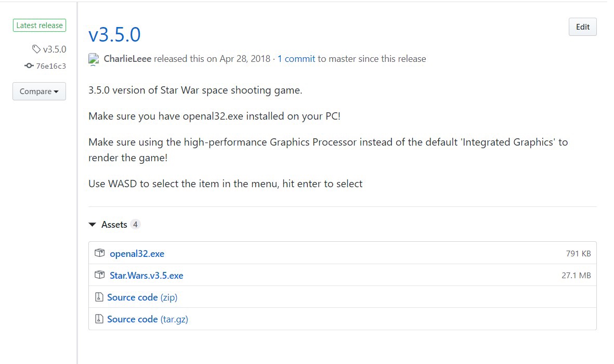Open the 1 commit link

pyautogui.click(x=296, y=59)
